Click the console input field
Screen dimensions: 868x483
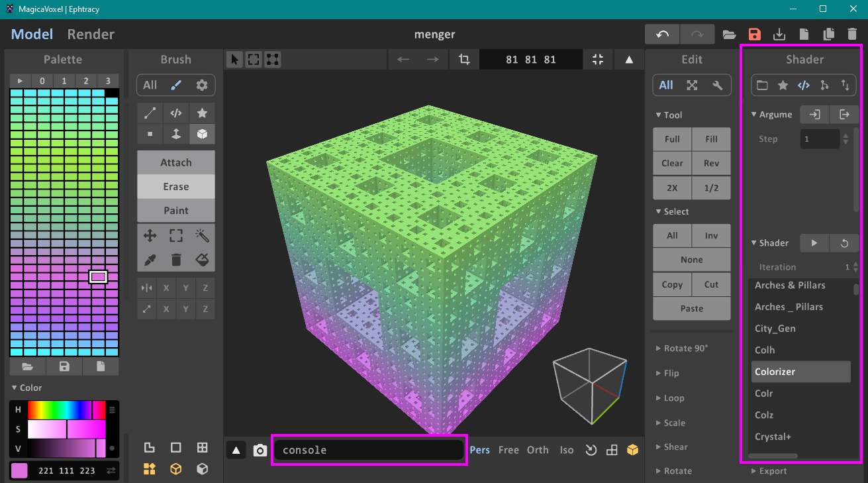coord(369,450)
